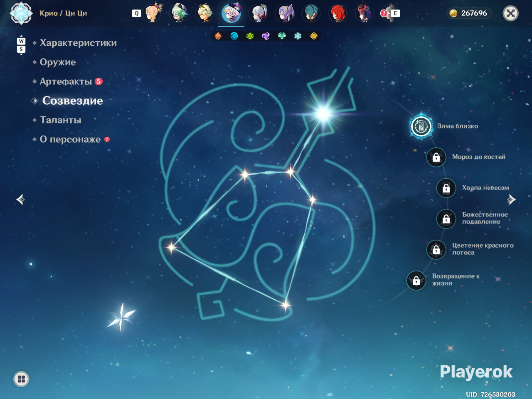Select Yoimiya's avatar in the character bar
The width and height of the screenshot is (532, 399).
(x=153, y=13)
